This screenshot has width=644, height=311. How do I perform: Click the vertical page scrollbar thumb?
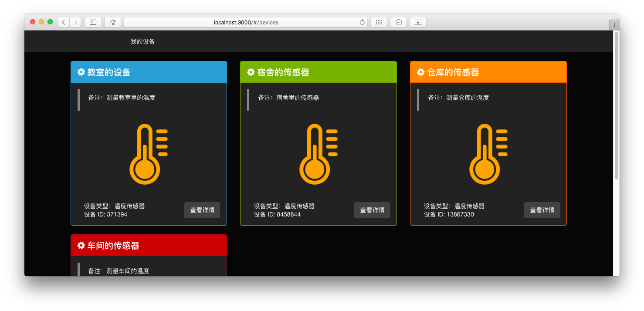[616, 105]
